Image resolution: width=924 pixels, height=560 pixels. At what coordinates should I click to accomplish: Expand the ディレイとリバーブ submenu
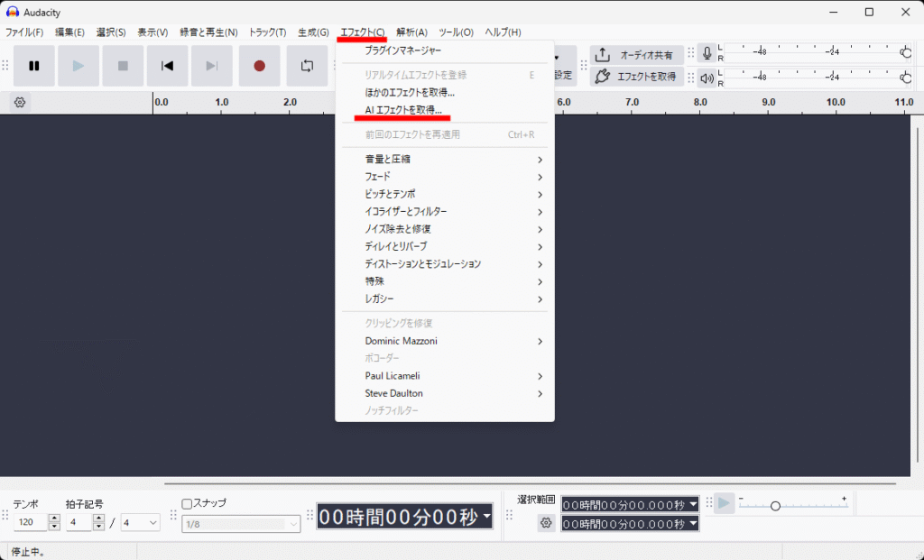click(444, 246)
